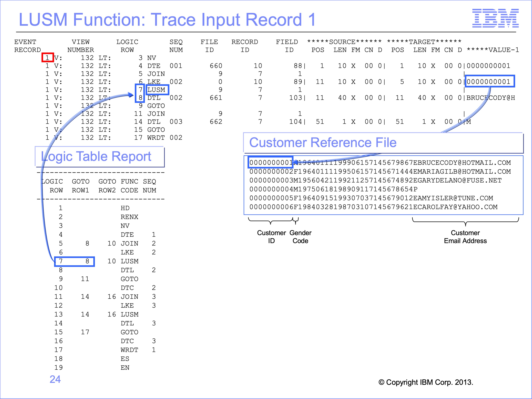Screen dimensions: 532x399
Task: Click GOTO in Logic Table row 9
Action: (129, 279)
